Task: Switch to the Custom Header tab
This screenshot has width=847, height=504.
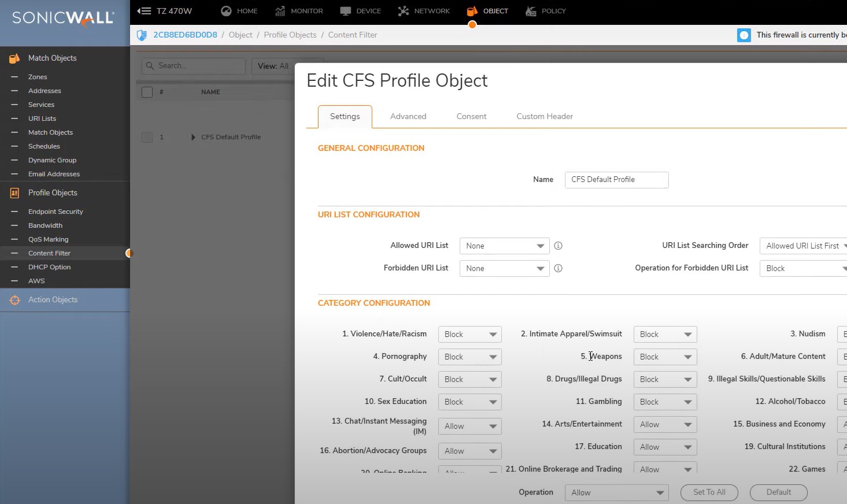Action: click(x=545, y=116)
